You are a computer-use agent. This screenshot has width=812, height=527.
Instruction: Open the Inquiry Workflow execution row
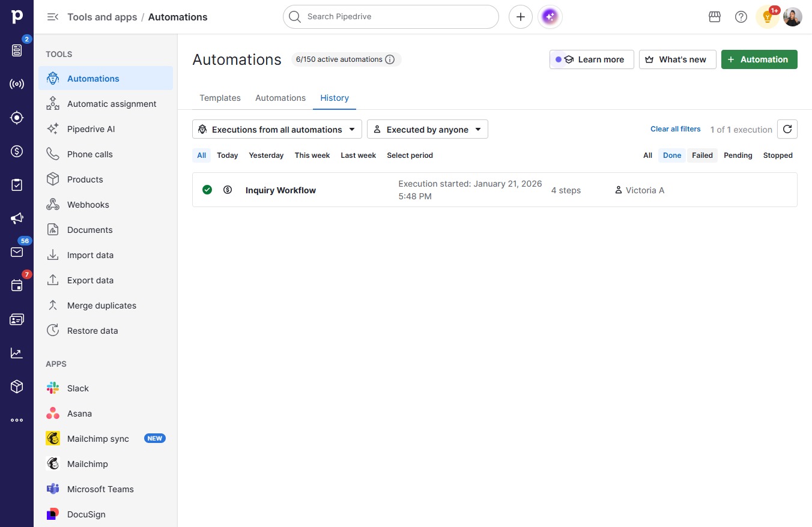point(495,190)
